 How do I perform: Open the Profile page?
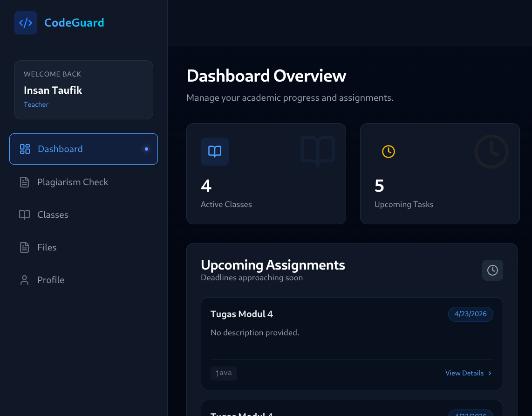coord(83,280)
